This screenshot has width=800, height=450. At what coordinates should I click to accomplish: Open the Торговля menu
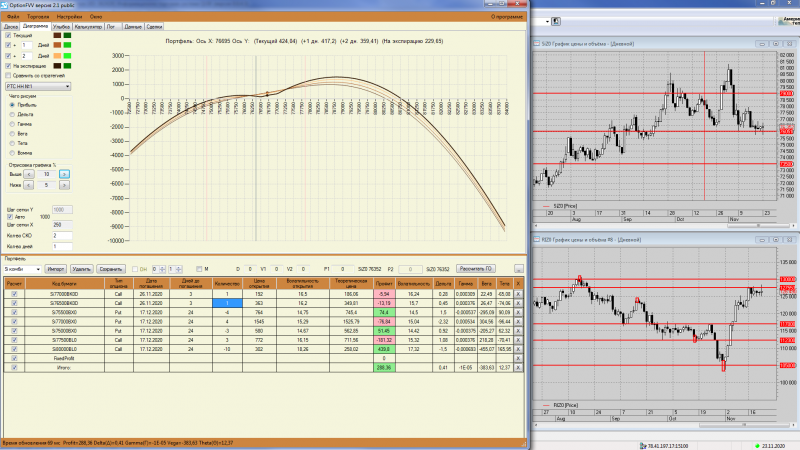pos(38,17)
